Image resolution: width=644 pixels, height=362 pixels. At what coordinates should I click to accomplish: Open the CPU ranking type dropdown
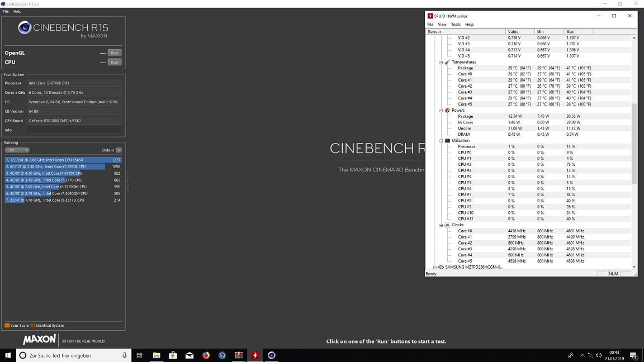[x=17, y=150]
